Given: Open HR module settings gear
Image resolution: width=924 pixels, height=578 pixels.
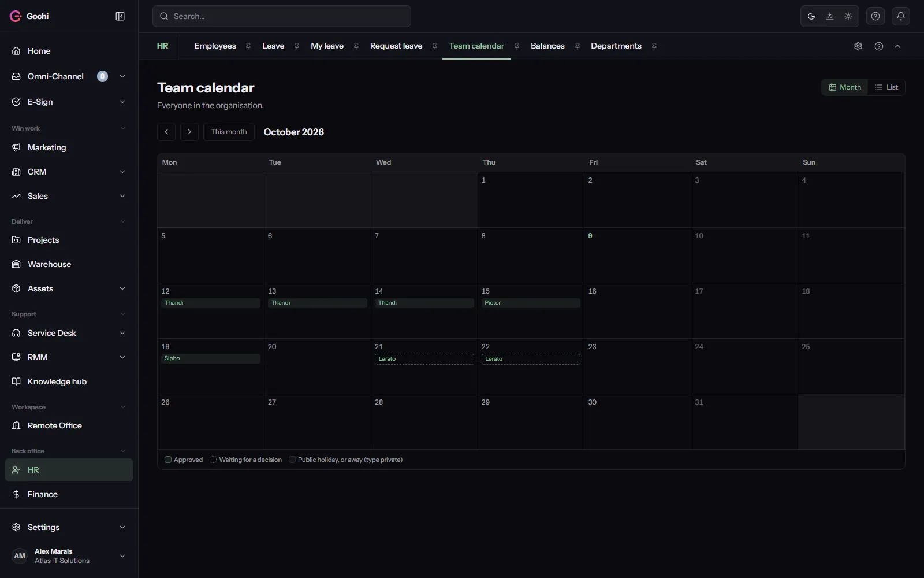Looking at the screenshot, I should (858, 46).
